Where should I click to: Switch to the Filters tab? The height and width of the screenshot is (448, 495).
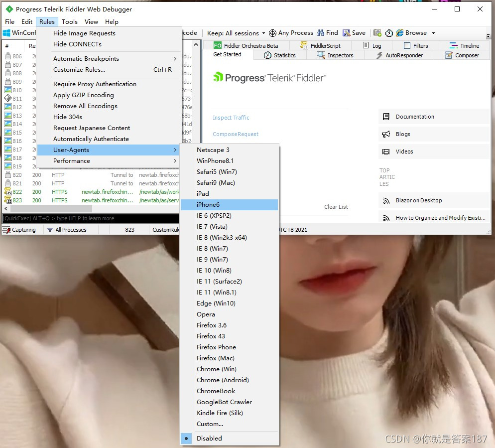pyautogui.click(x=416, y=46)
